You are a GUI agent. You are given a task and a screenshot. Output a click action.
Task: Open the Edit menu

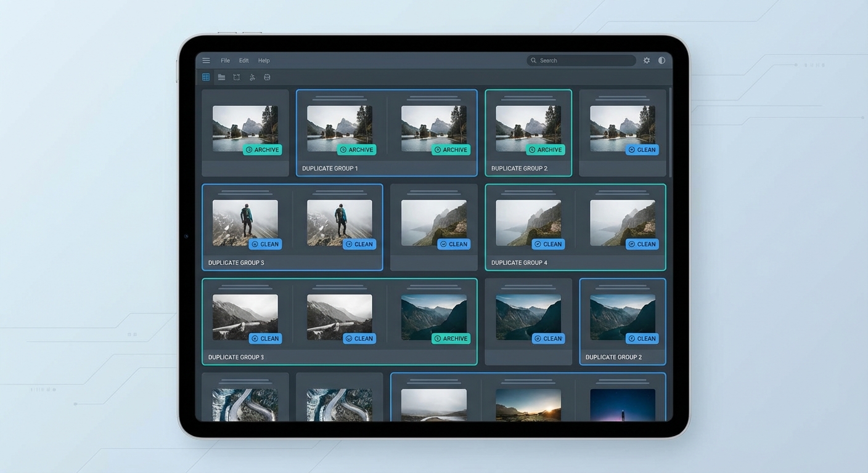point(244,60)
